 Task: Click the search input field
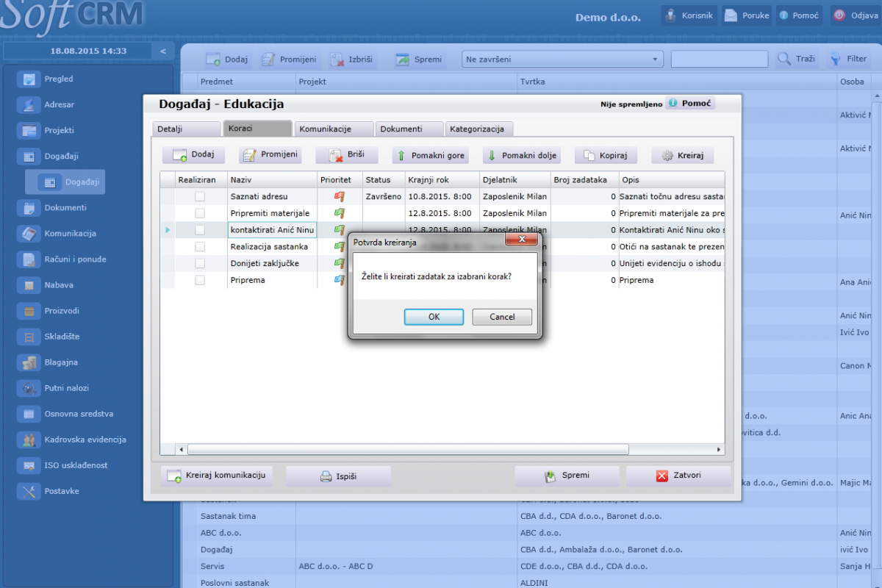(x=720, y=60)
